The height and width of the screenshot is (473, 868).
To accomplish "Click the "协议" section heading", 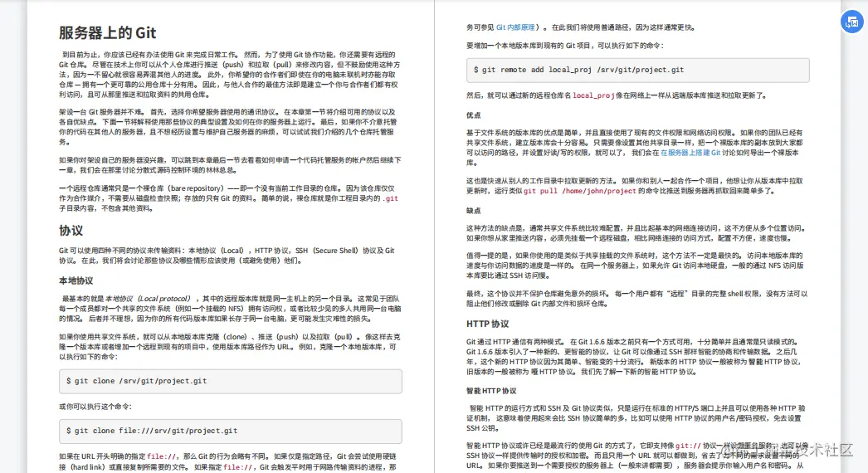I will (71, 231).
